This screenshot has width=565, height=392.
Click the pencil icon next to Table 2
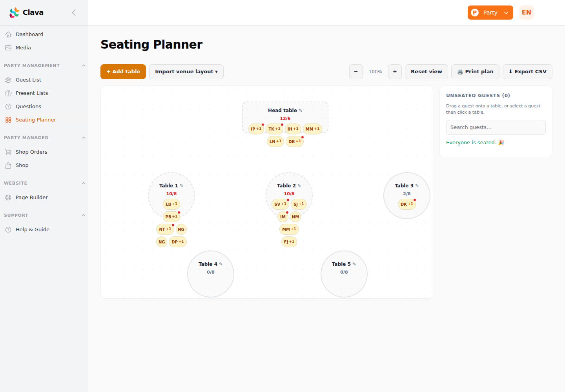point(299,186)
